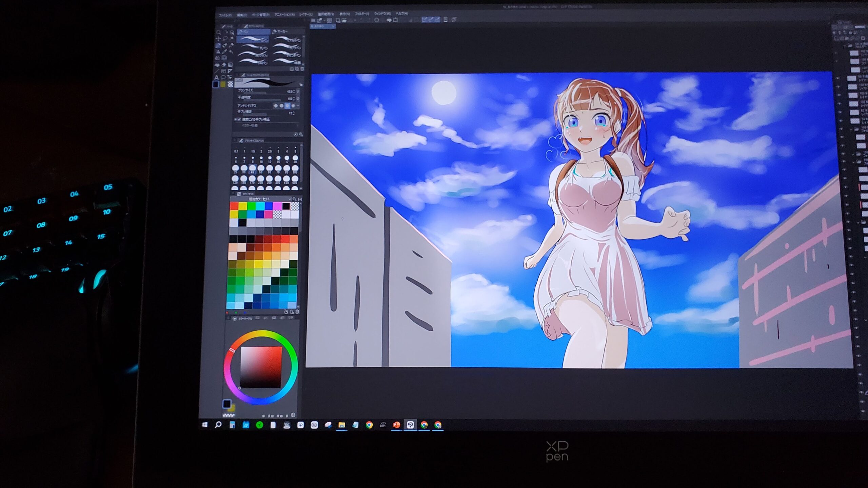Toggle speed-based stabilization checkbox
This screenshot has width=868, height=488.
pos(239,119)
